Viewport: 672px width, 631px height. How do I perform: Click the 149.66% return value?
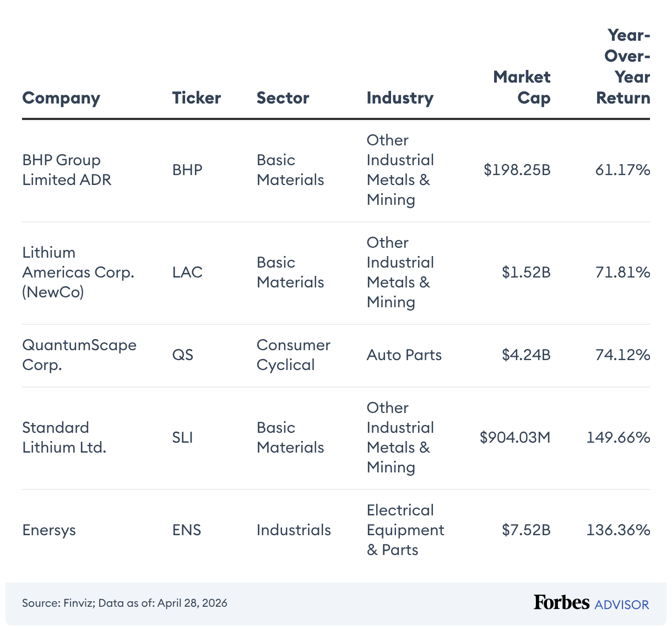point(618,438)
